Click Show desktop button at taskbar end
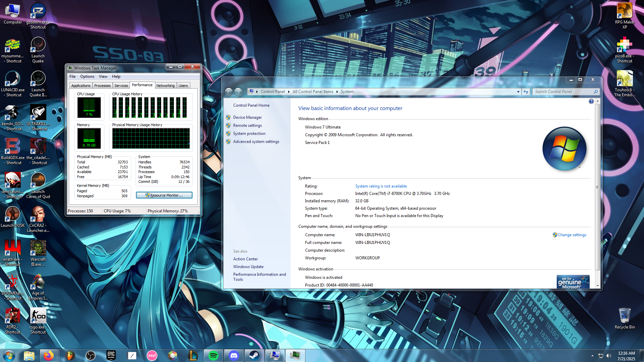This screenshot has height=362, width=644. [x=642, y=356]
